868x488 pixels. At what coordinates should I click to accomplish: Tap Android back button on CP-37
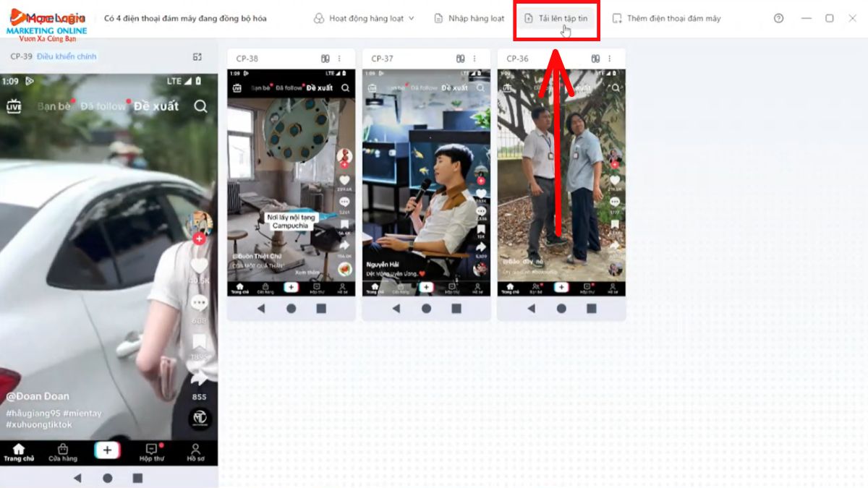396,309
